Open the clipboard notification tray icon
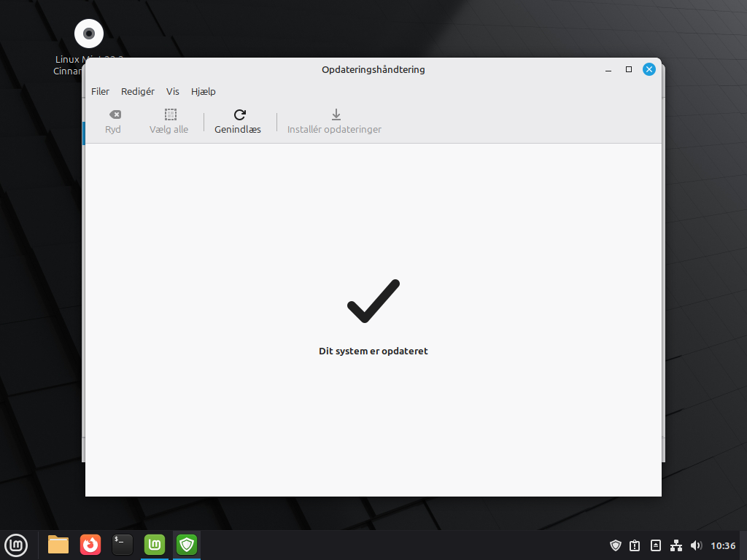747x560 pixels. tap(635, 545)
